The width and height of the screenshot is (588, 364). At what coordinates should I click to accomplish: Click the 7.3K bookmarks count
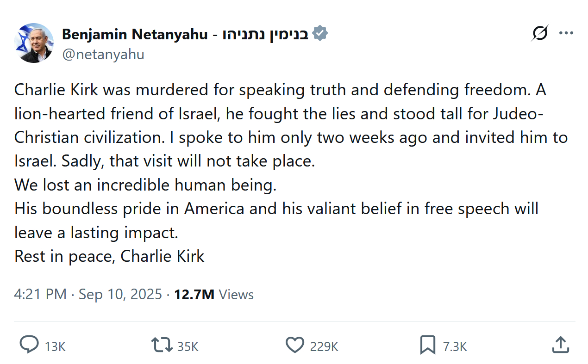pyautogui.click(x=455, y=346)
